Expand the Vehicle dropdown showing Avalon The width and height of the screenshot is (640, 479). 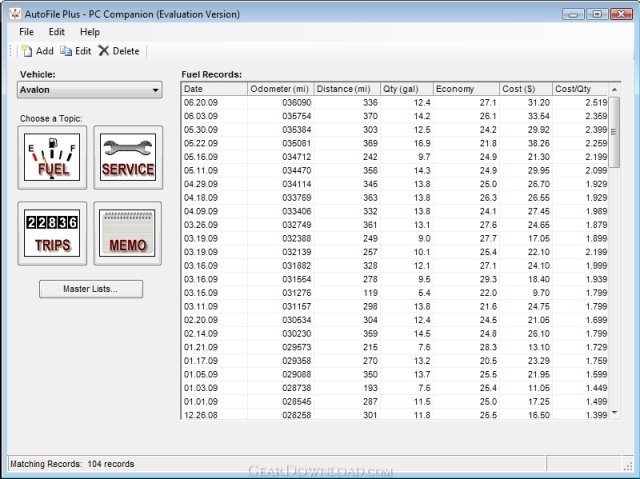click(90, 90)
